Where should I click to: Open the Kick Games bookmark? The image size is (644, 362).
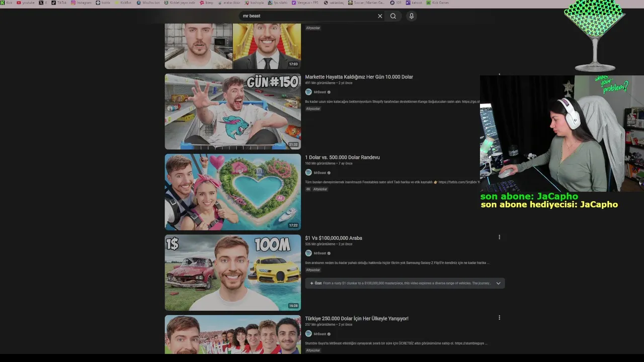coord(437,3)
